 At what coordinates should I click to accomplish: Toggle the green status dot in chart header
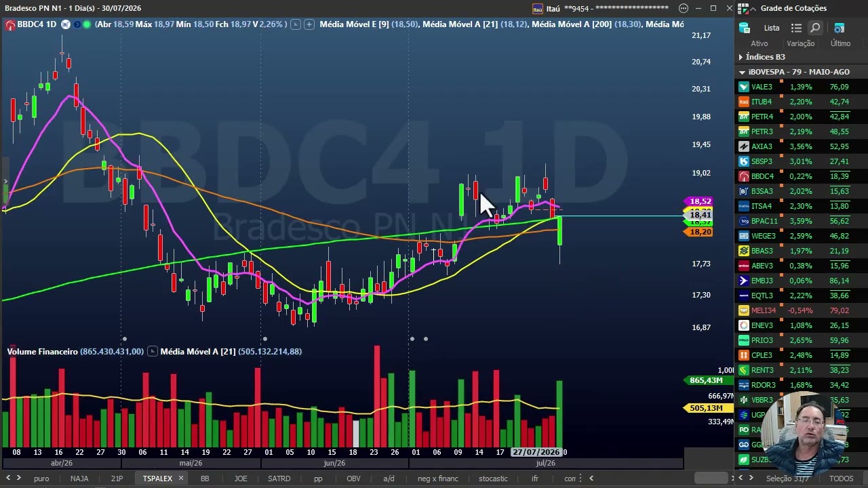click(87, 24)
